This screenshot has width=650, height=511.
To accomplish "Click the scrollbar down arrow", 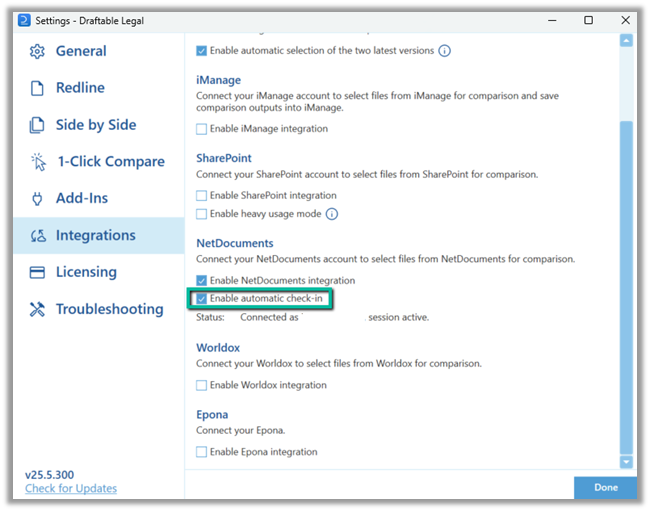I will (x=626, y=462).
